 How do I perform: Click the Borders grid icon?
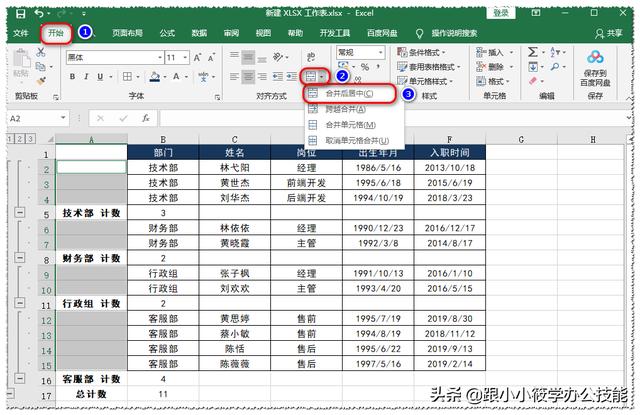[x=127, y=76]
